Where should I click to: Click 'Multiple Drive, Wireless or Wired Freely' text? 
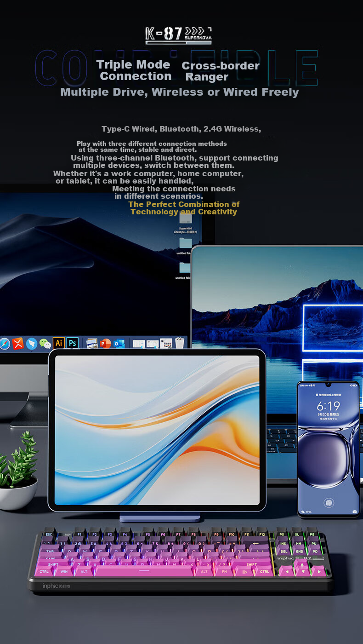click(x=180, y=92)
